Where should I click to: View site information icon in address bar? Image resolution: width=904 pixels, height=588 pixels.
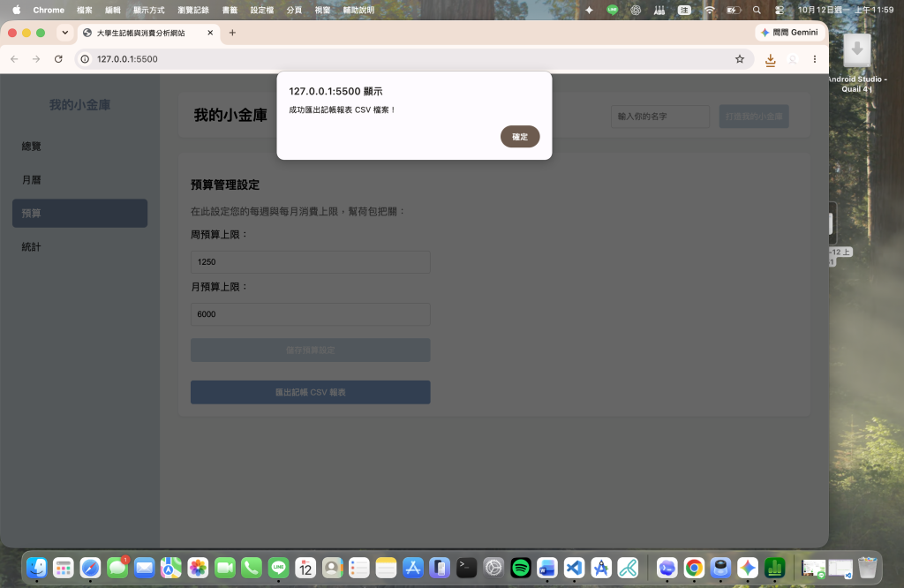(x=85, y=59)
